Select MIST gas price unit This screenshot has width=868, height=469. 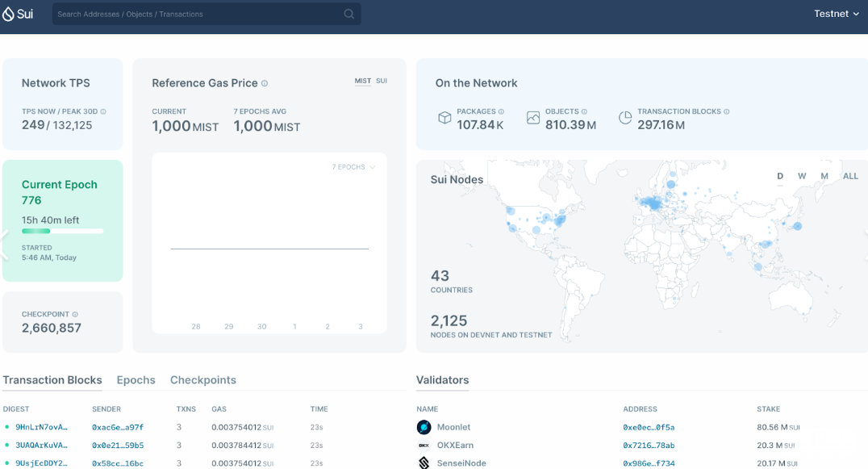coord(363,81)
